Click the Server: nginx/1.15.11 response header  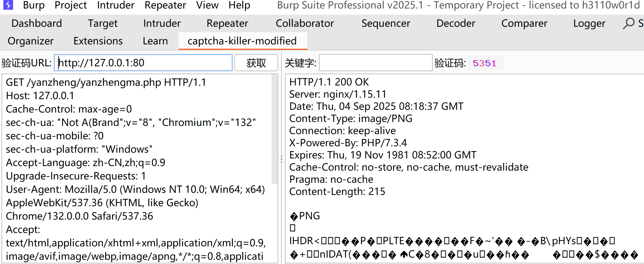(338, 94)
